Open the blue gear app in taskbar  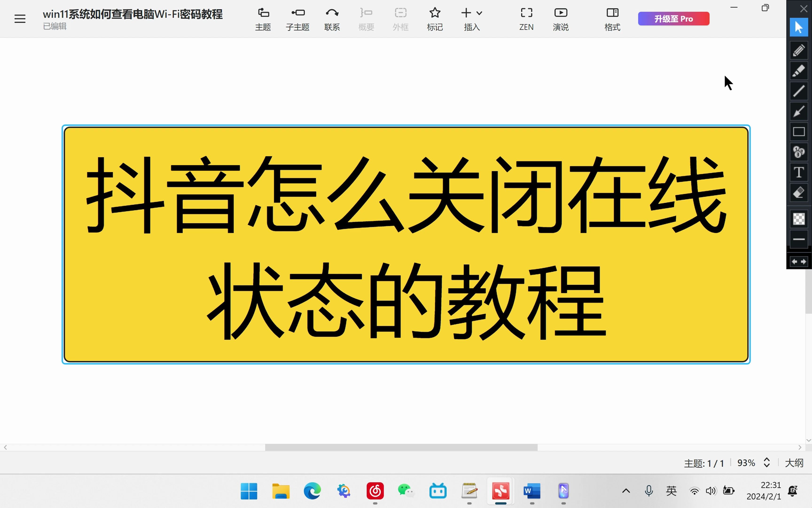click(344, 491)
